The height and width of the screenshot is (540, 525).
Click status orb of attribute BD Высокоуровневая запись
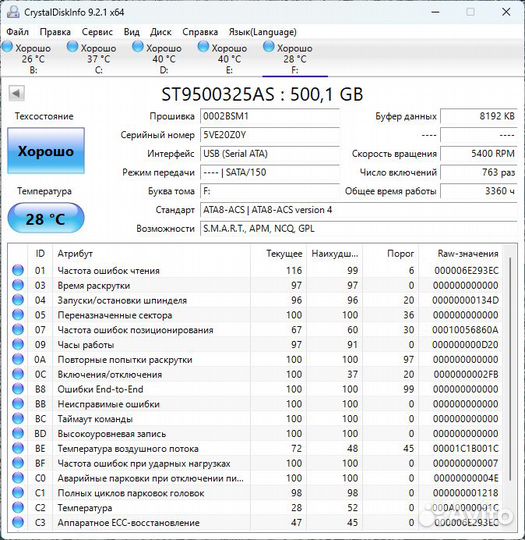[18, 433]
